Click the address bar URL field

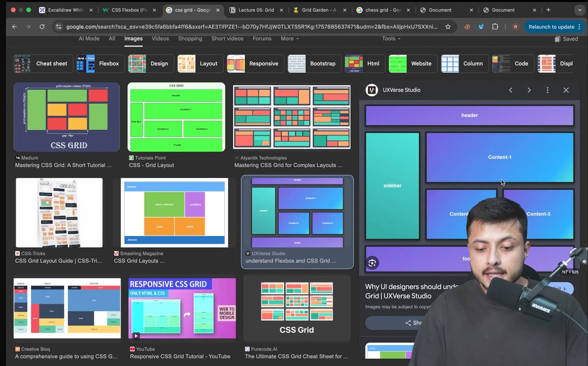[251, 27]
